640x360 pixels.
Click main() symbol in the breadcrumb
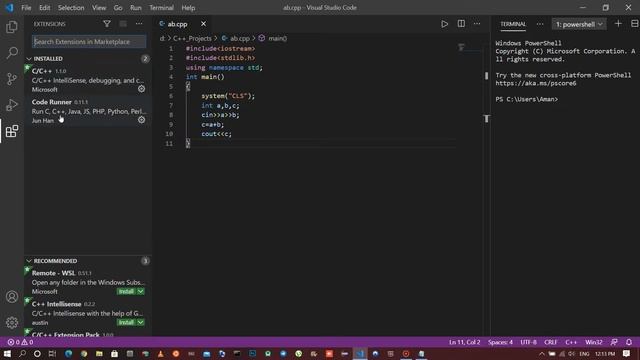[x=277, y=38]
